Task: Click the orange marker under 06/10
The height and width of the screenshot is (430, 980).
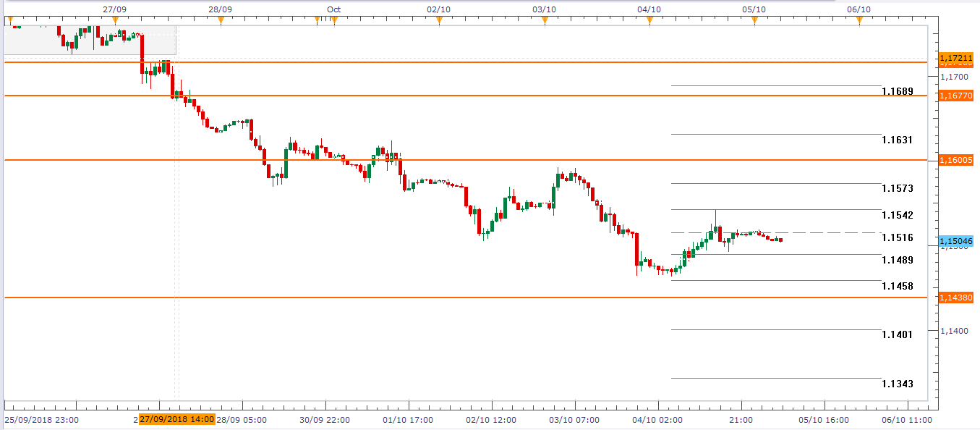Action: click(859, 21)
